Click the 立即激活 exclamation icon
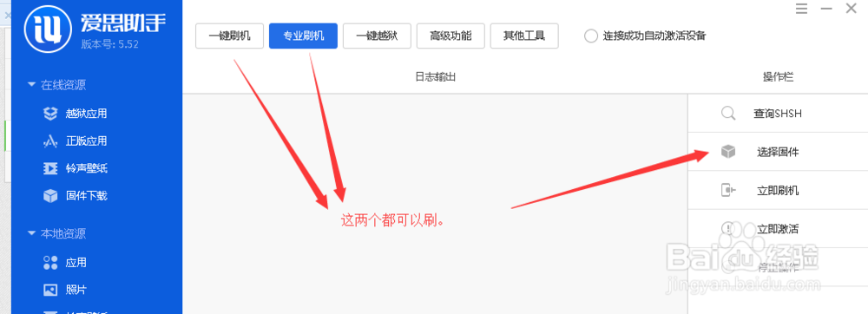Viewport: 868px width, 314px height. pos(728,229)
